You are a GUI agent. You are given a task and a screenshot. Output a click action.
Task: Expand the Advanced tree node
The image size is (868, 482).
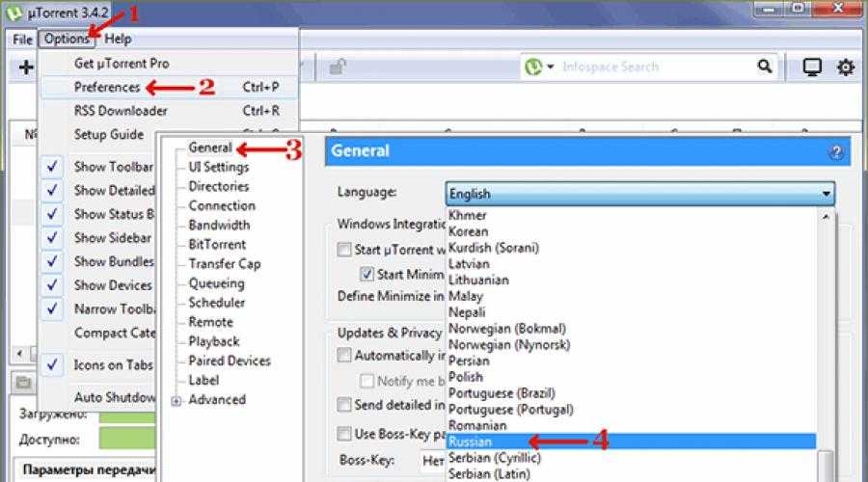176,401
